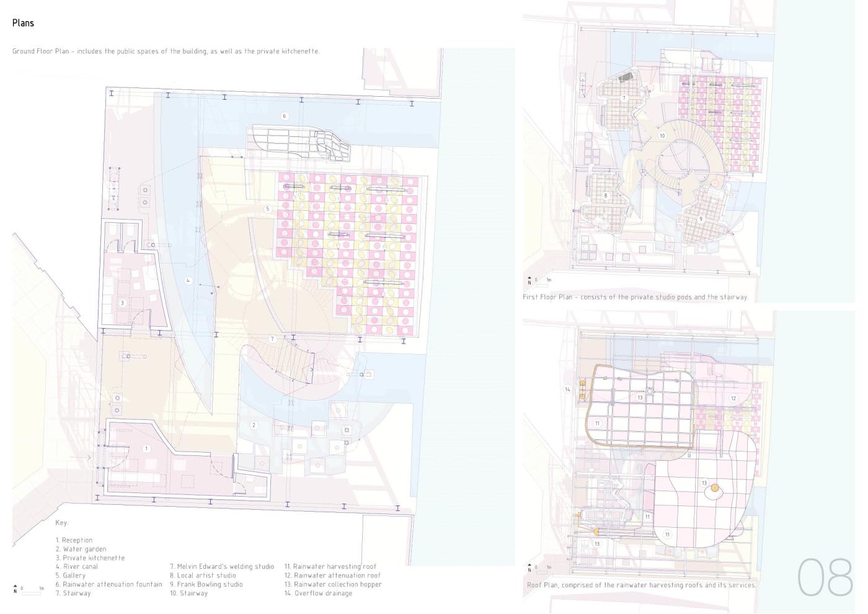Click the circled 9 Frank Bowling studio marker
The height and width of the screenshot is (614, 868).
[701, 219]
